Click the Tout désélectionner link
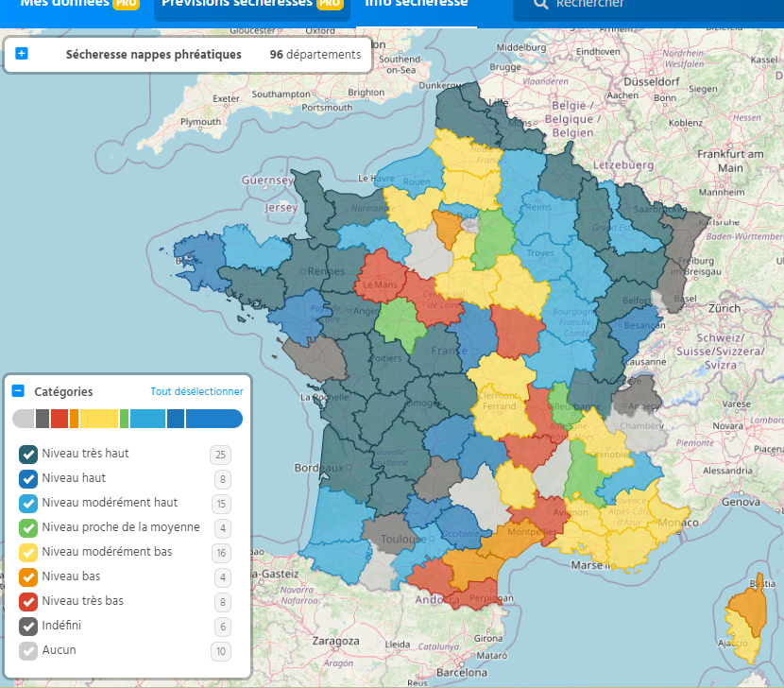Image resolution: width=784 pixels, height=688 pixels. click(x=196, y=391)
